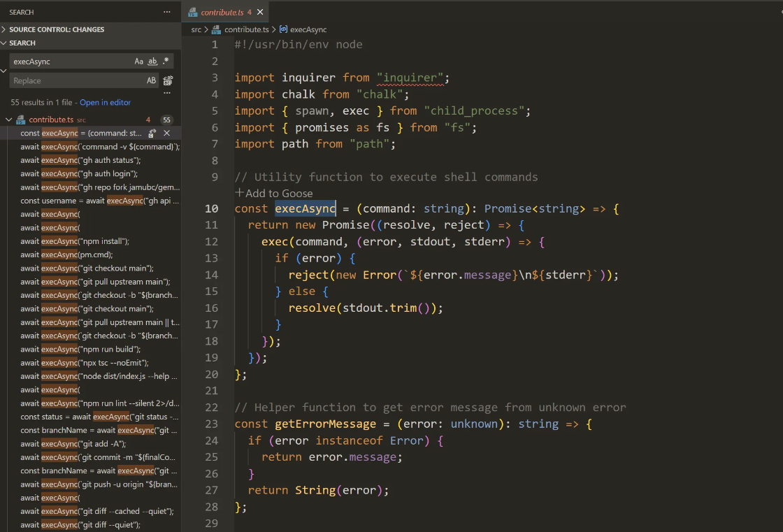Expand Source Control: Changes section
This screenshot has height=532, width=783.
click(56, 29)
